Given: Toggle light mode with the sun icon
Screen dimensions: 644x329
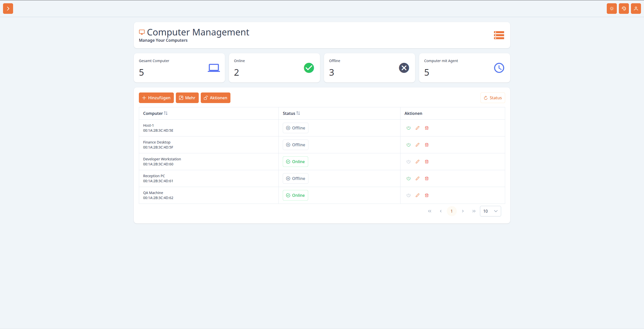Looking at the screenshot, I should click(x=612, y=9).
